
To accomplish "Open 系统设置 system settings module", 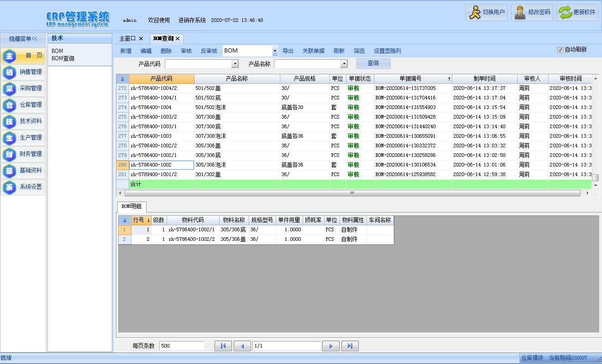I will pos(23,187).
